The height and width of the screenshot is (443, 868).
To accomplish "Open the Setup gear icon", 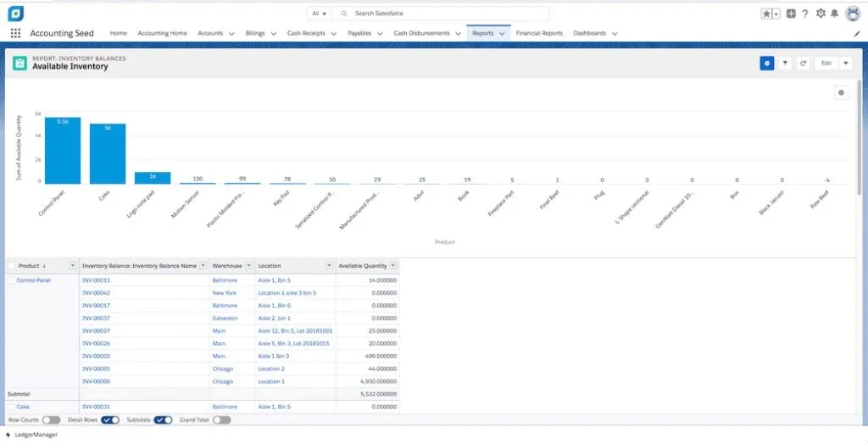I will click(x=820, y=14).
